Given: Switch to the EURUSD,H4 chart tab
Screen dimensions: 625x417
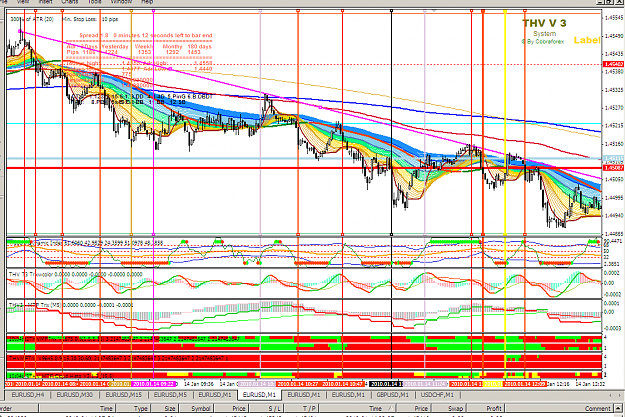Looking at the screenshot, I should click(x=28, y=395).
